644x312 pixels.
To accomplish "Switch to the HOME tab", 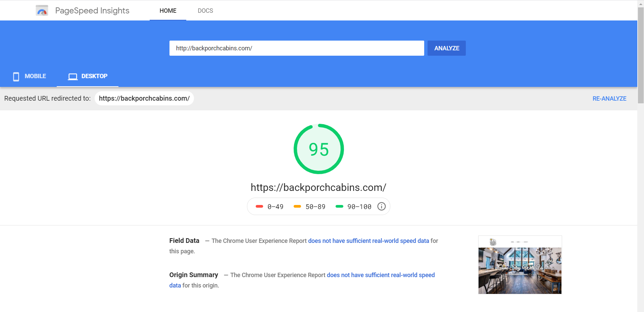I will (x=168, y=11).
